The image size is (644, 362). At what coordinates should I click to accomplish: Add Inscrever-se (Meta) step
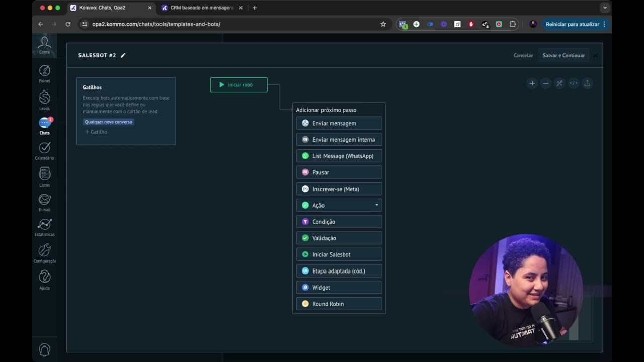coord(339,189)
